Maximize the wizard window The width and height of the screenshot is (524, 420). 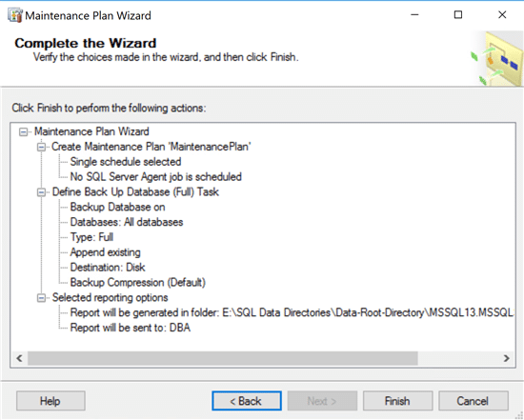(x=458, y=15)
